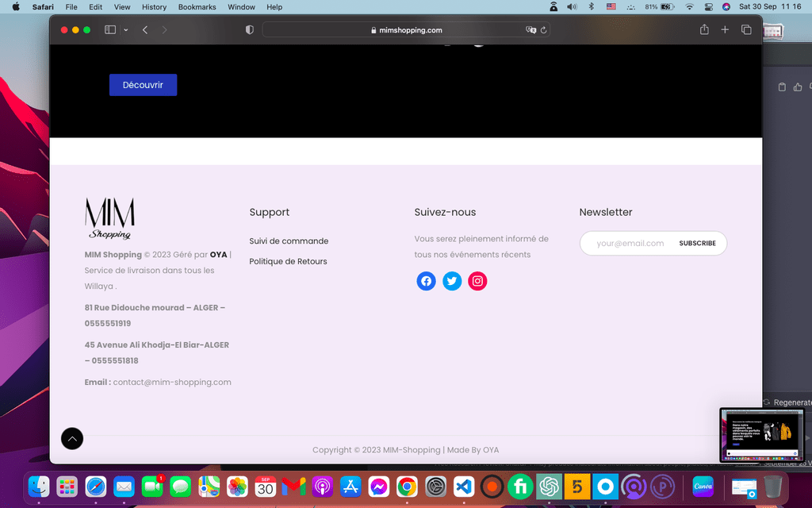Click the OYA link in footer text

pos(218,255)
